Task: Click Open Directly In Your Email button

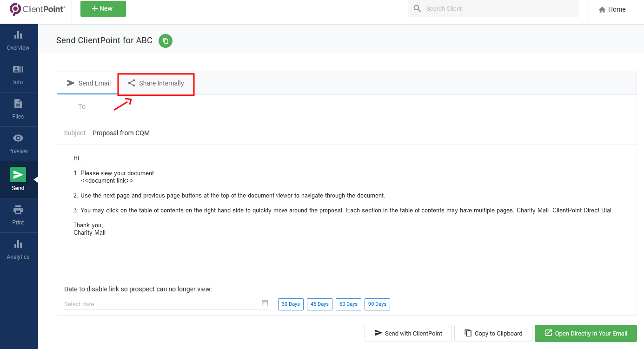Action: (x=586, y=333)
